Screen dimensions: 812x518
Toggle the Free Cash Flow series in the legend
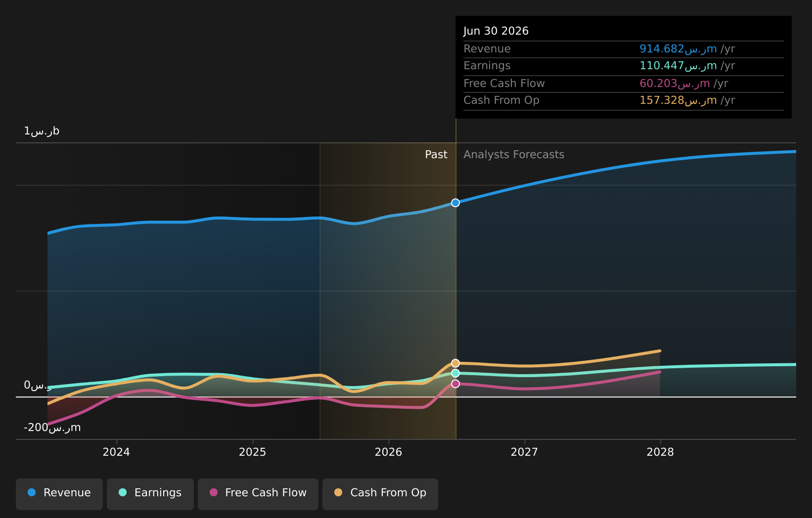tap(258, 494)
